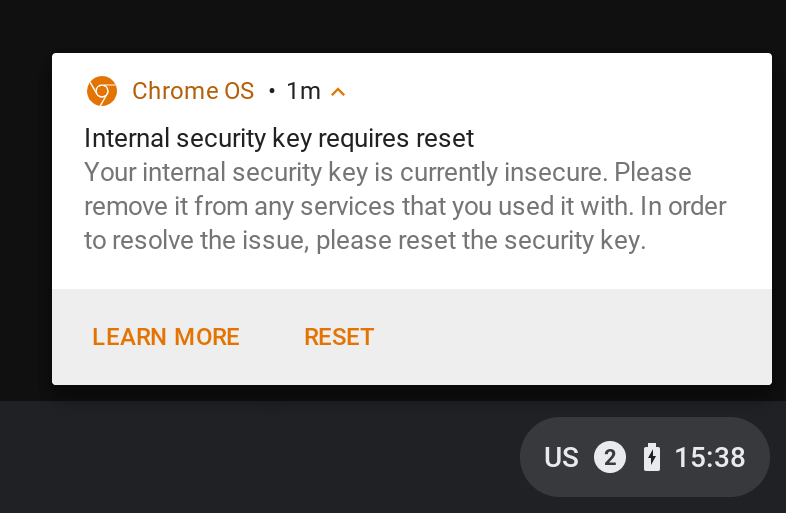This screenshot has height=513, width=786.
Task: Click the "Your internal security key" message line
Action: 388,172
